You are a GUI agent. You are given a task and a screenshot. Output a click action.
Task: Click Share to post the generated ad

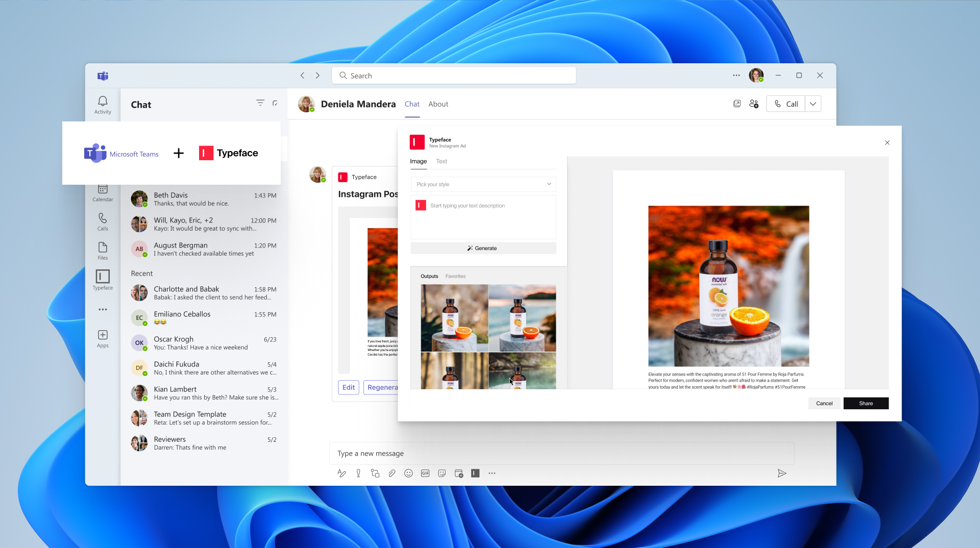866,403
